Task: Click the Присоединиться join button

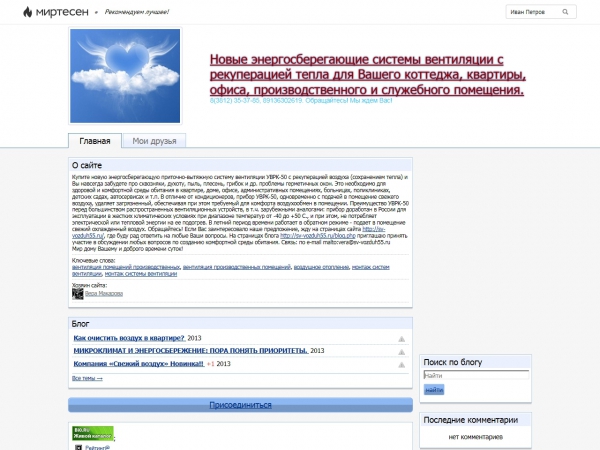Action: [x=240, y=405]
